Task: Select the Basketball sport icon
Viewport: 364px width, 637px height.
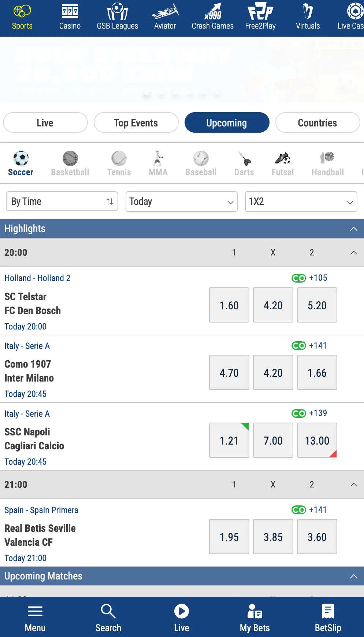Action: (x=70, y=162)
